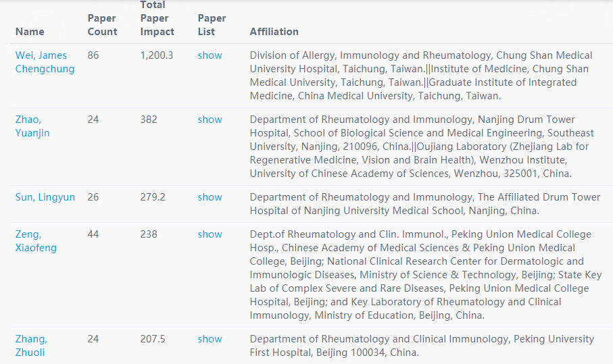Click the Paper Count column header

point(103,25)
